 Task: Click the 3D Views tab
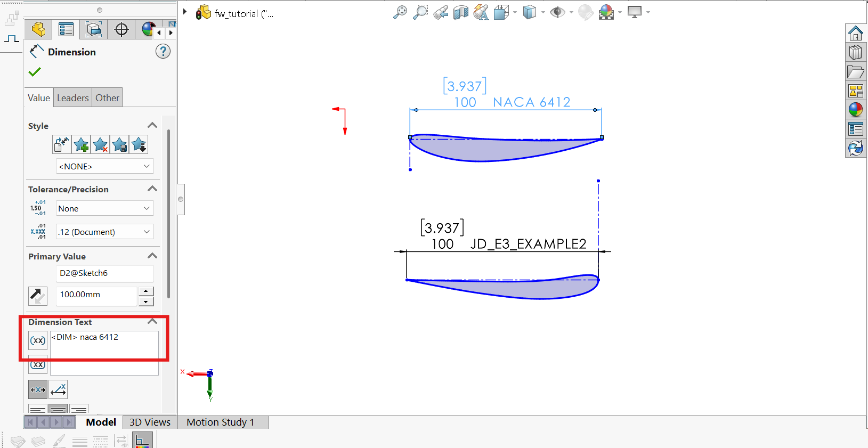click(150, 422)
